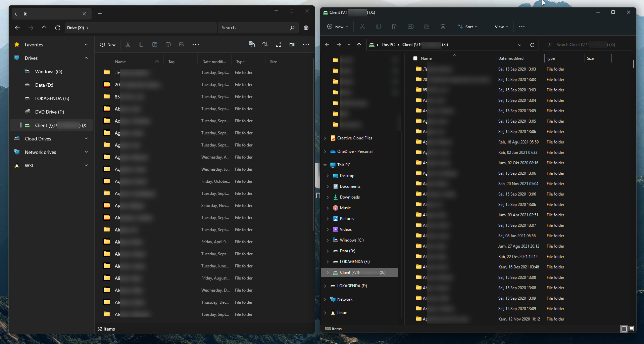Select the folder row dated Rab, 18 Agu 2021
644x344 pixels.
point(518,142)
